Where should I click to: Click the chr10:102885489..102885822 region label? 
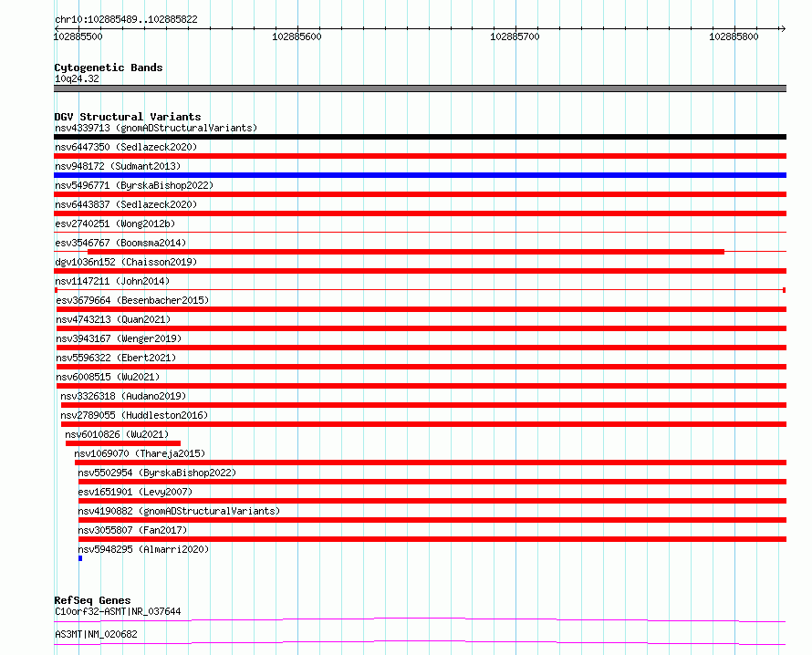tap(126, 20)
